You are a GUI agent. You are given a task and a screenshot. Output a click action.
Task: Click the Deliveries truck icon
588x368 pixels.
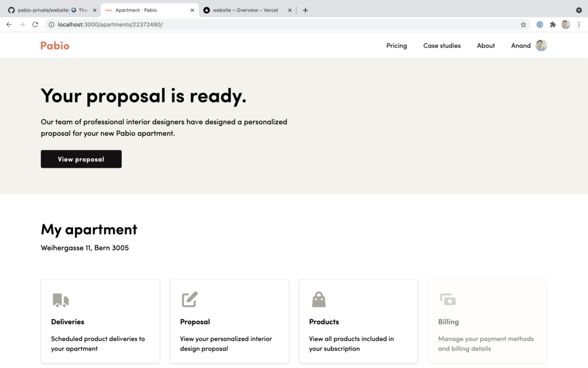click(61, 300)
